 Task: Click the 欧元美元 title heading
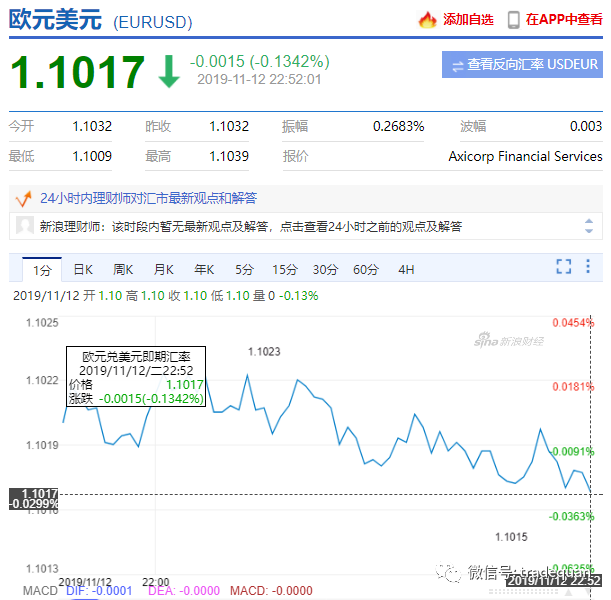coord(55,20)
